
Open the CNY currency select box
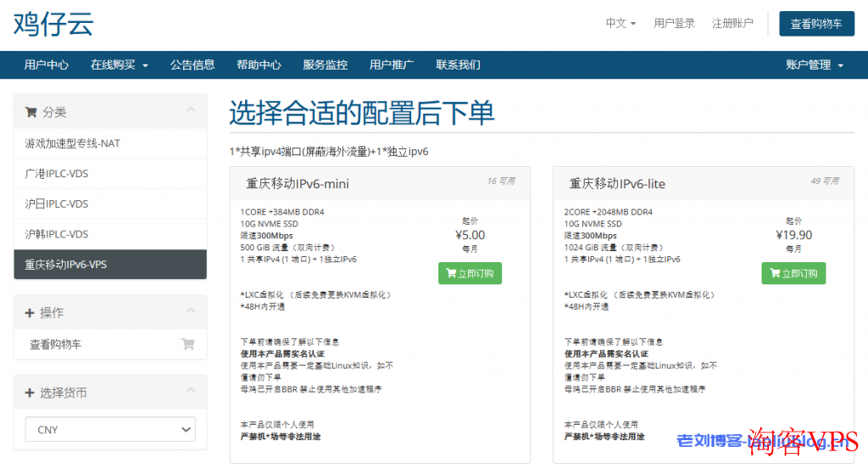tap(110, 429)
